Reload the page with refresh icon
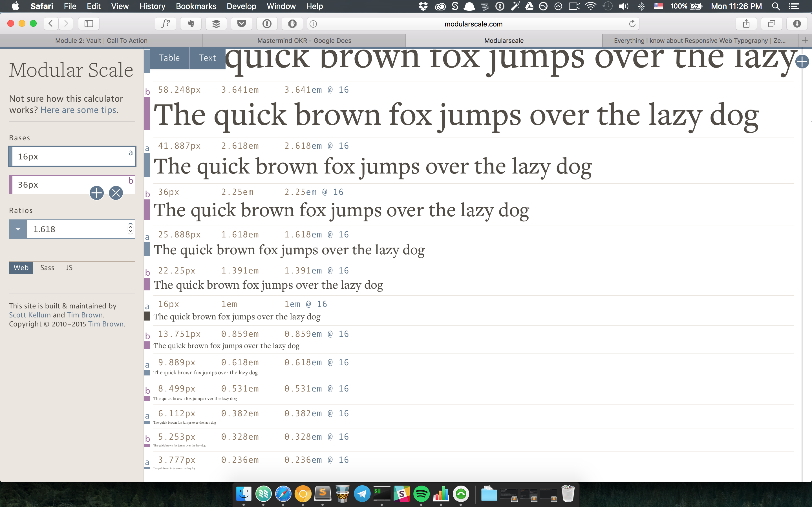The image size is (812, 507). [x=632, y=24]
